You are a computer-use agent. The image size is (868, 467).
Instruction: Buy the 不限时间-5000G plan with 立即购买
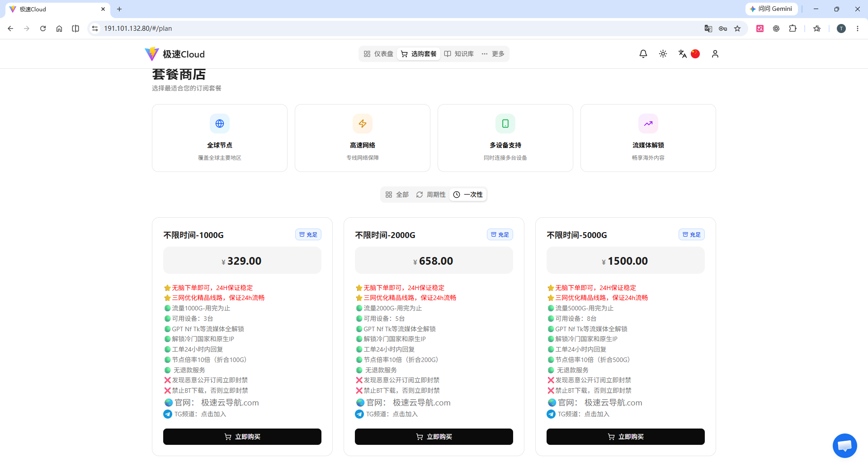tap(626, 437)
